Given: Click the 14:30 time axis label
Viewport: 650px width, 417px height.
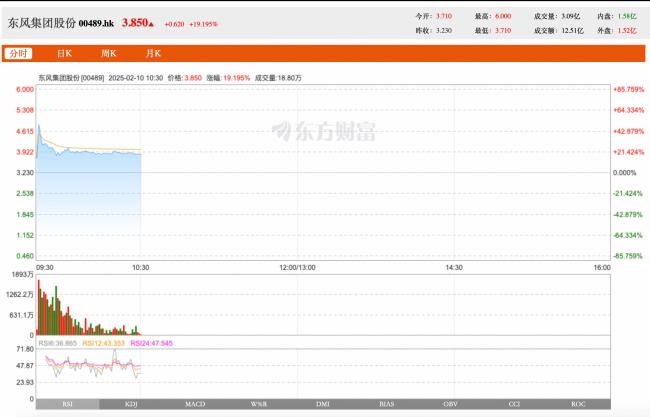Looking at the screenshot, I should pyautogui.click(x=454, y=267).
